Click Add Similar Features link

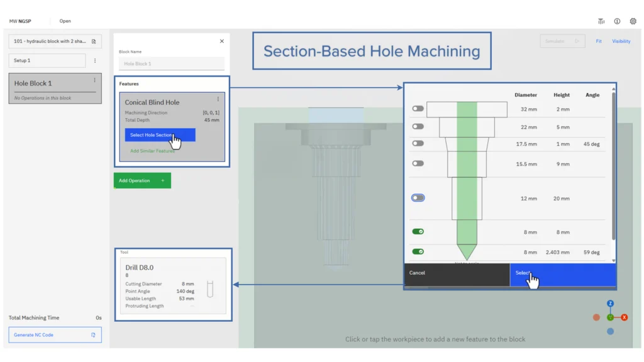pos(152,151)
